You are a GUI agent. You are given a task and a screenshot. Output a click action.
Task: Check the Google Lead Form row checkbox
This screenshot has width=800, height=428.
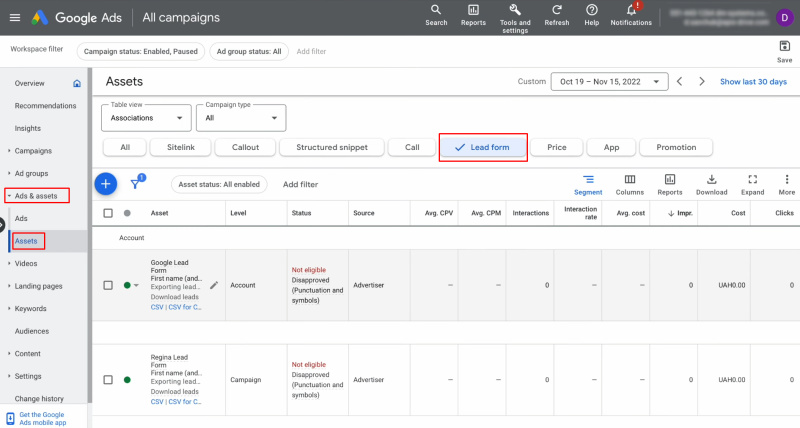tap(108, 285)
